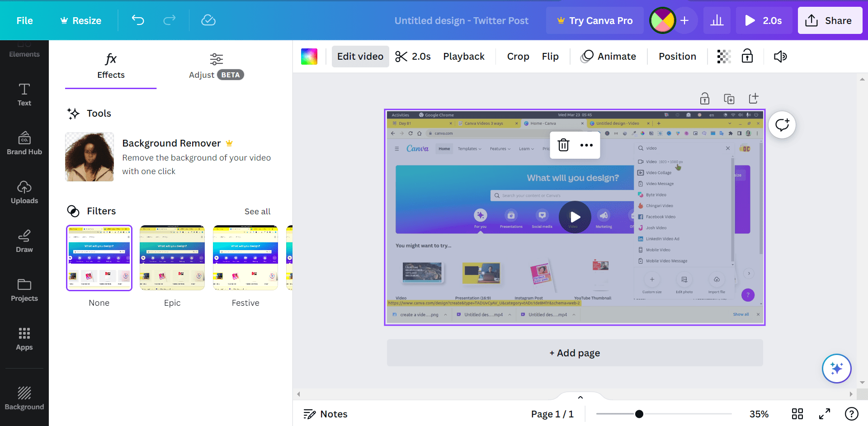Open the color effects swatch

(x=309, y=57)
